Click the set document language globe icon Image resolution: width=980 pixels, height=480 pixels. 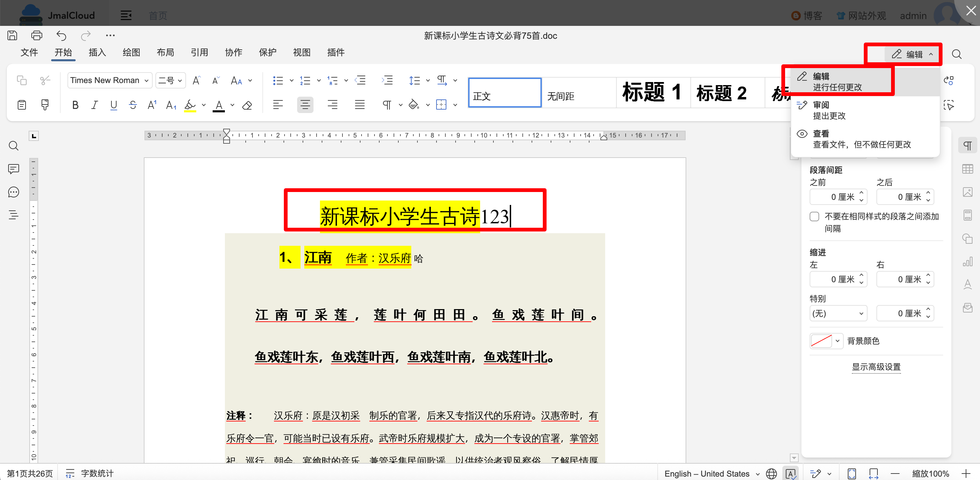[771, 474]
